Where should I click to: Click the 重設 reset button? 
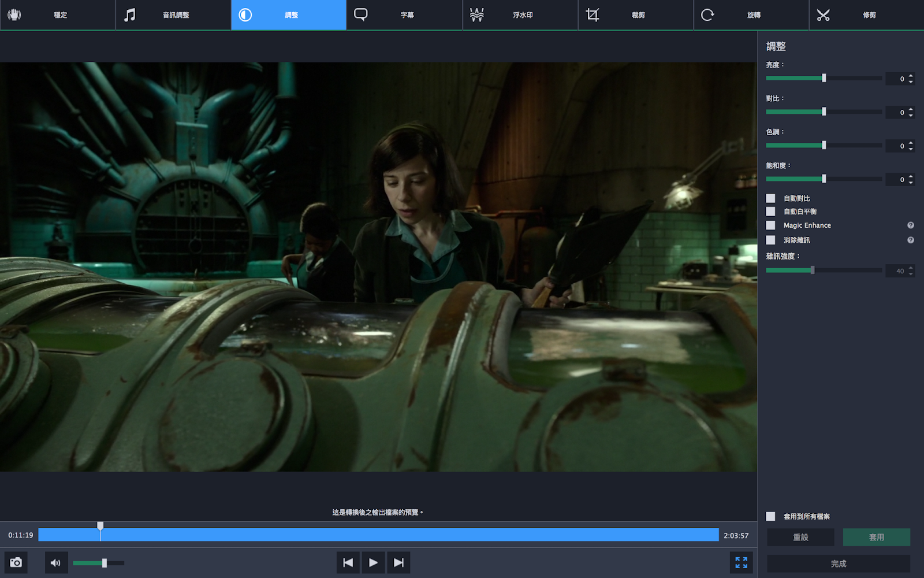pyautogui.click(x=800, y=537)
